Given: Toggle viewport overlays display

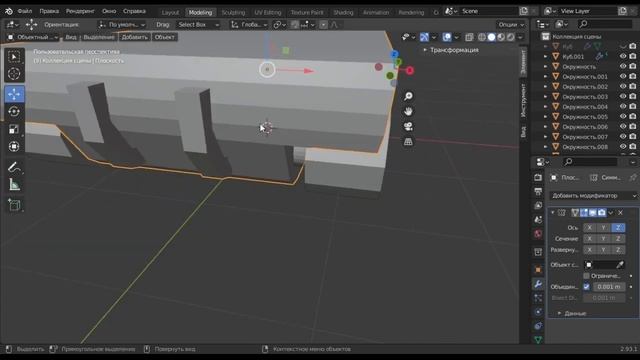Looking at the screenshot, I should tap(447, 37).
